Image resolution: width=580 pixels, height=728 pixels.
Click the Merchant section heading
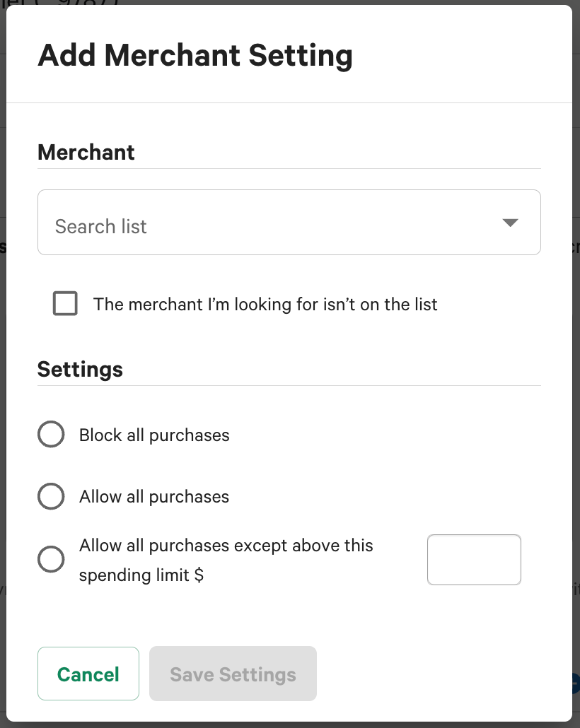pos(86,152)
